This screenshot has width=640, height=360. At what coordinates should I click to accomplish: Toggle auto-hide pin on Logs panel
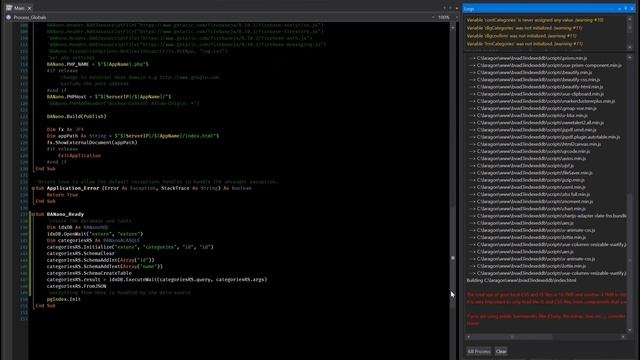point(625,9)
